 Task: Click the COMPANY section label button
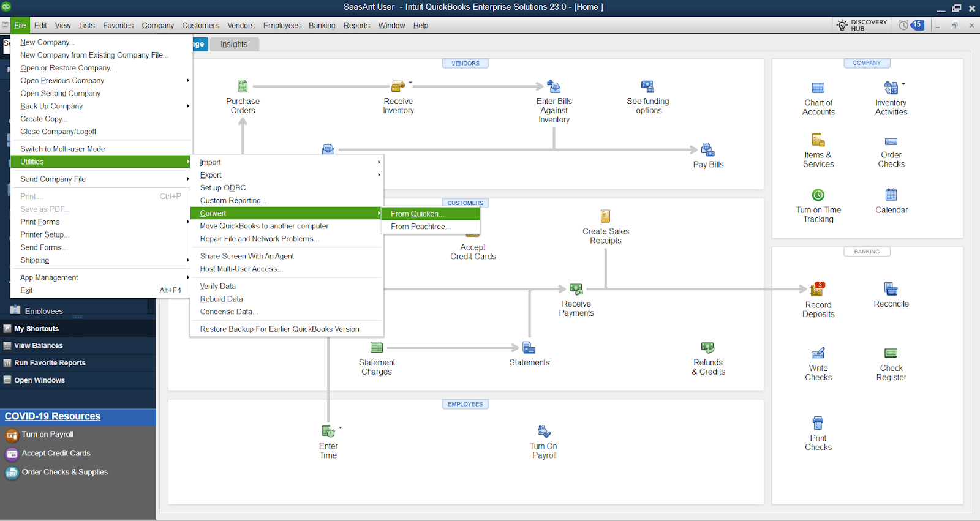[x=867, y=63]
